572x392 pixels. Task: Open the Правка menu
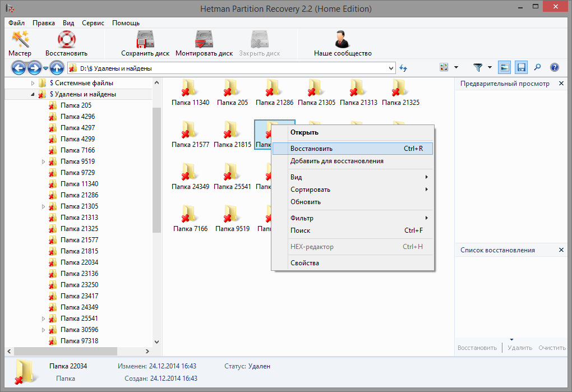pyautogui.click(x=43, y=23)
